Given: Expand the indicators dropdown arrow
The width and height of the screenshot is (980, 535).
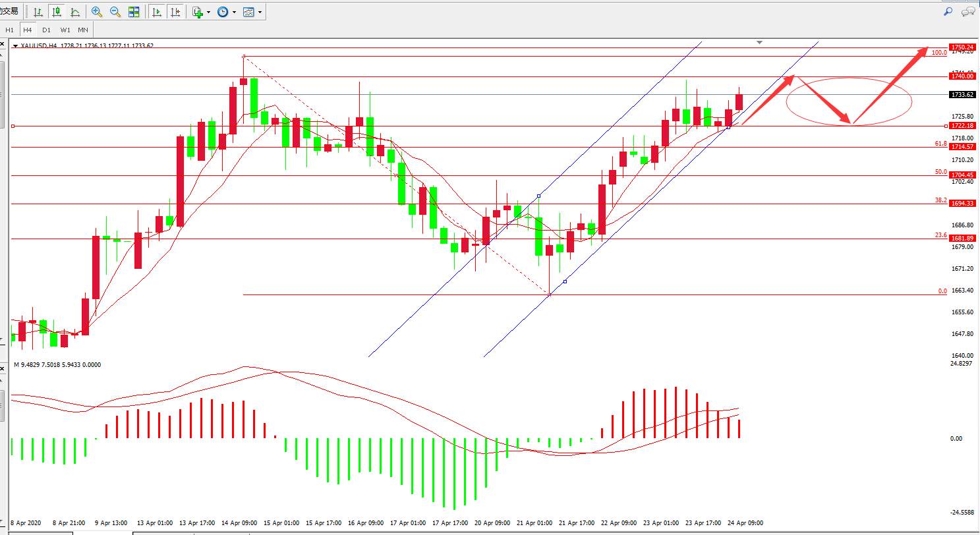Looking at the screenshot, I should coord(209,12).
